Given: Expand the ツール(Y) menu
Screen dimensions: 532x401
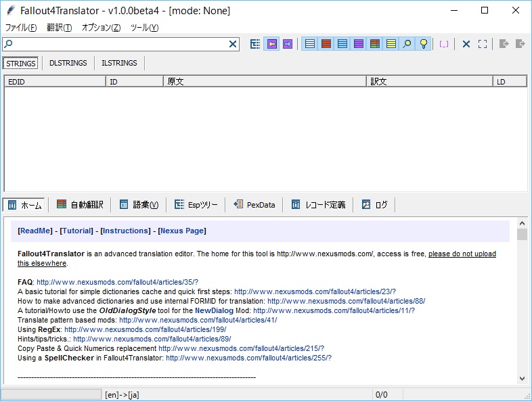Looking at the screenshot, I should [x=144, y=28].
